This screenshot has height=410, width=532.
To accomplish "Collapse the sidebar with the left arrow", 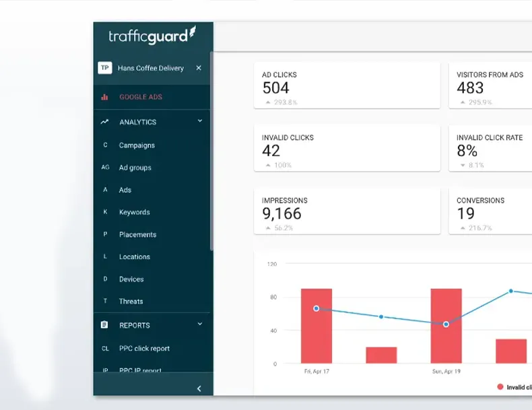I will (199, 388).
